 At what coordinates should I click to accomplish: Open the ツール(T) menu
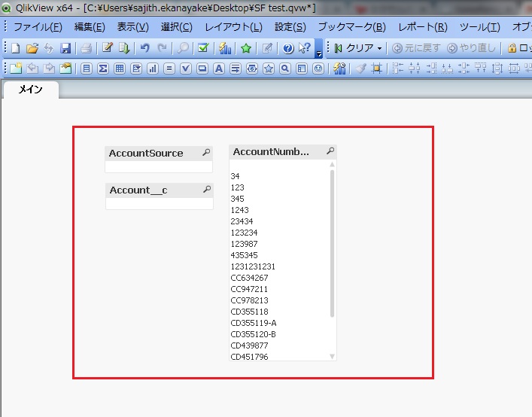(480, 27)
